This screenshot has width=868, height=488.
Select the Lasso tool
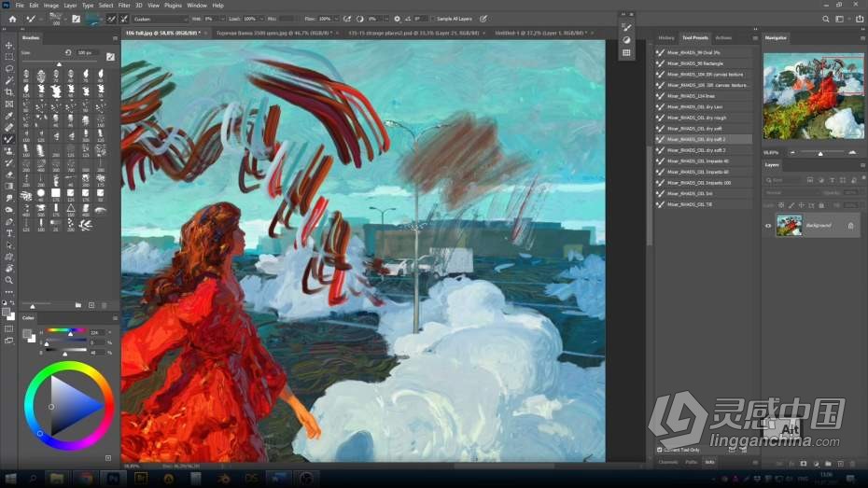(x=8, y=68)
